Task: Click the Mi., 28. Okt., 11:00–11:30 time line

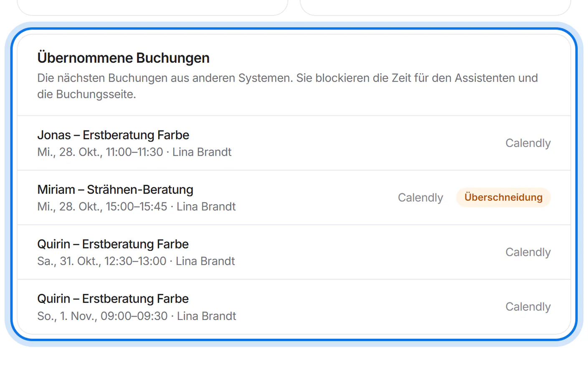Action: [134, 152]
